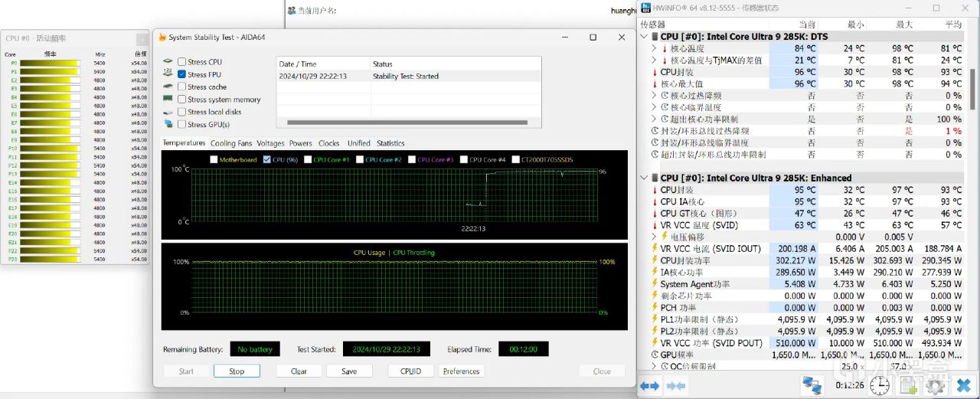Click the Stop button
The width and height of the screenshot is (980, 399).
point(237,371)
